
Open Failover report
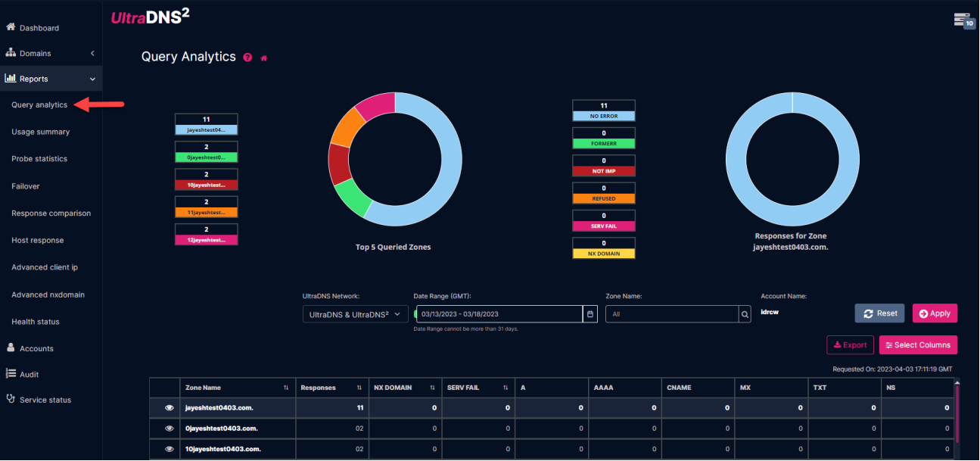click(26, 186)
